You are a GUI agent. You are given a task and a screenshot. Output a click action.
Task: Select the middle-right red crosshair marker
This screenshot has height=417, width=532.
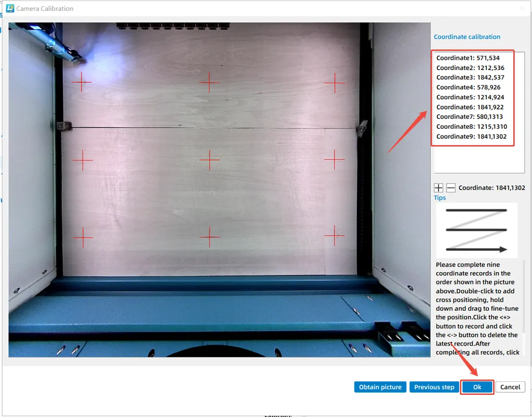[x=334, y=159]
